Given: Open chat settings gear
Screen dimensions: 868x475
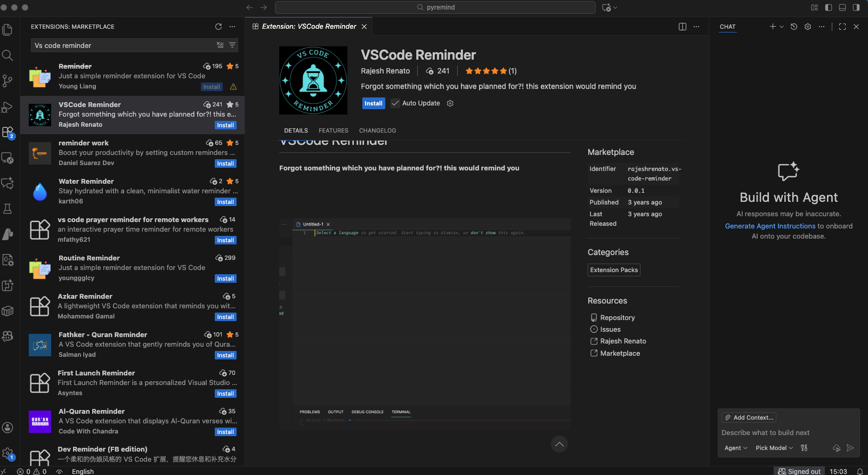Looking at the screenshot, I should click(808, 27).
